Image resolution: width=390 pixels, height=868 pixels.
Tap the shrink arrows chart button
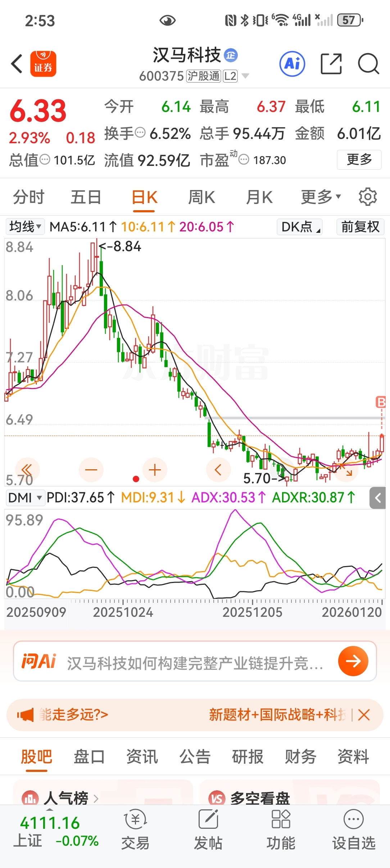346,470
